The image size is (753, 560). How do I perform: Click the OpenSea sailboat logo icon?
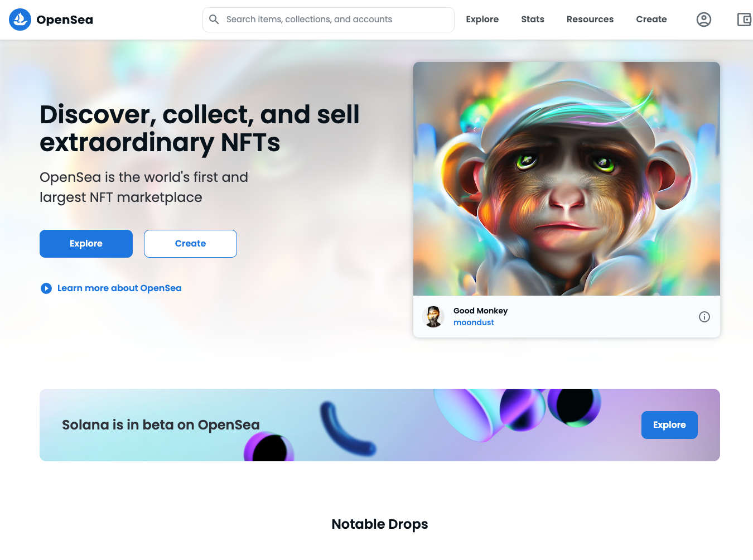click(20, 20)
